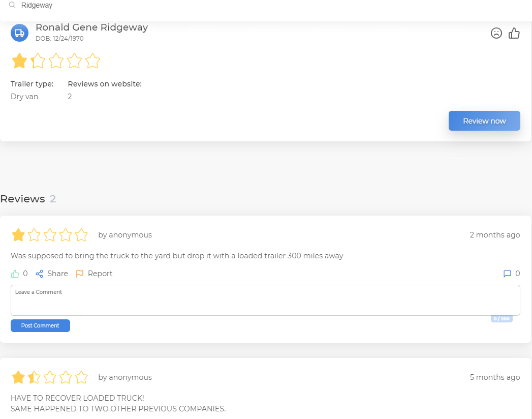Click the blue truck profile icon
Screen dimensions: 532x419
[19, 33]
